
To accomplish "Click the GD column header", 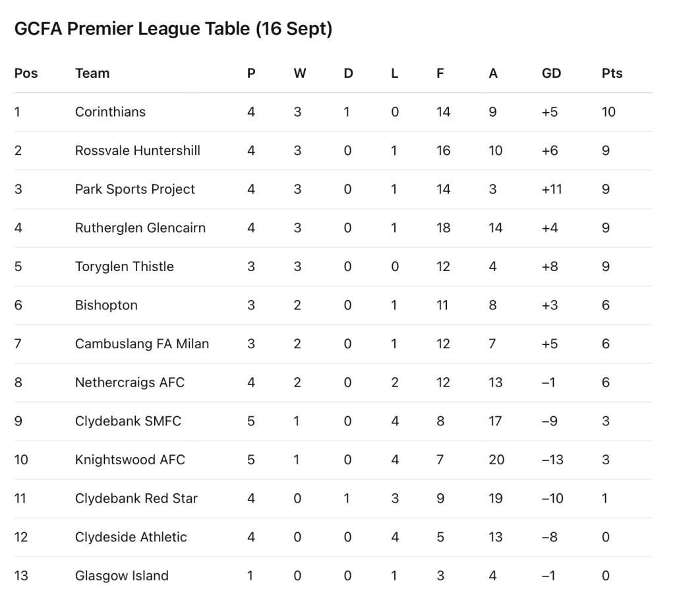I will (551, 73).
